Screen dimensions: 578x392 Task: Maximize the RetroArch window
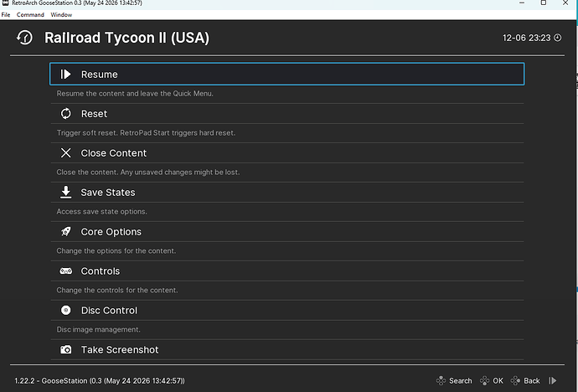pos(544,3)
